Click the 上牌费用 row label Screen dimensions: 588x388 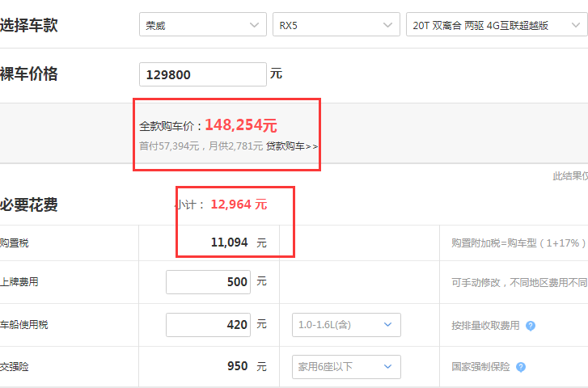pyautogui.click(x=19, y=282)
